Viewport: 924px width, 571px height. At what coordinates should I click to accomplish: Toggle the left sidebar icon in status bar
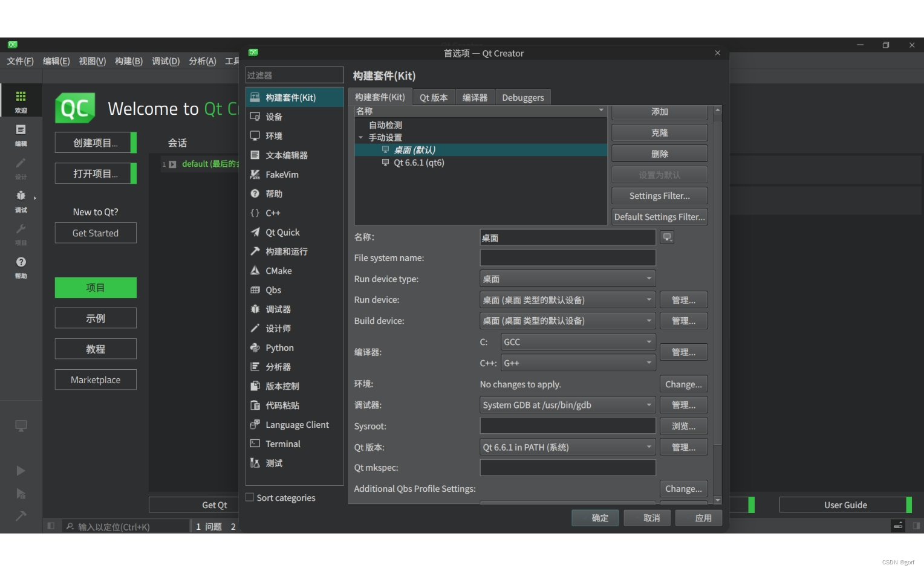(x=51, y=526)
